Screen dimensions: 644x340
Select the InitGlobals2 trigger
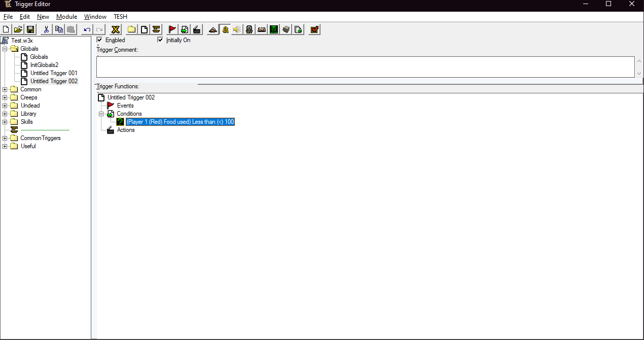click(44, 65)
